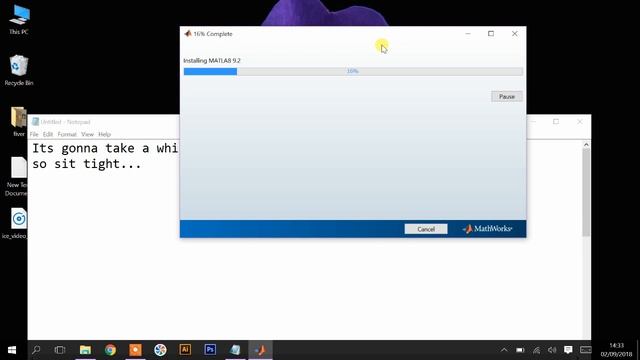640x360 pixels.
Task: Pause the MATLAB installation
Action: (507, 97)
